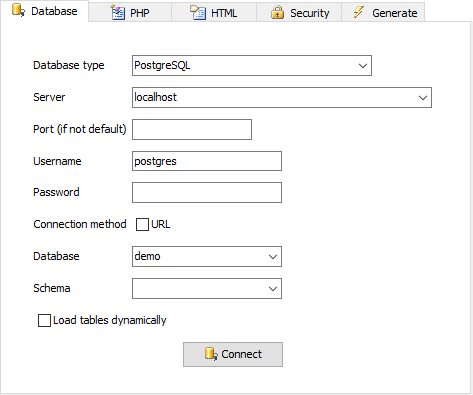Click the PostgreSQL database type value
The height and width of the screenshot is (395, 473).
tap(162, 65)
